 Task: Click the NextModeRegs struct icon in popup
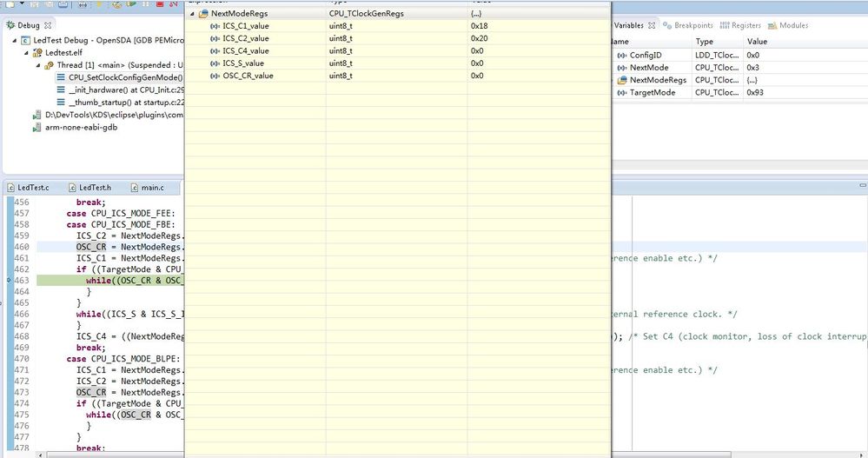(x=203, y=14)
